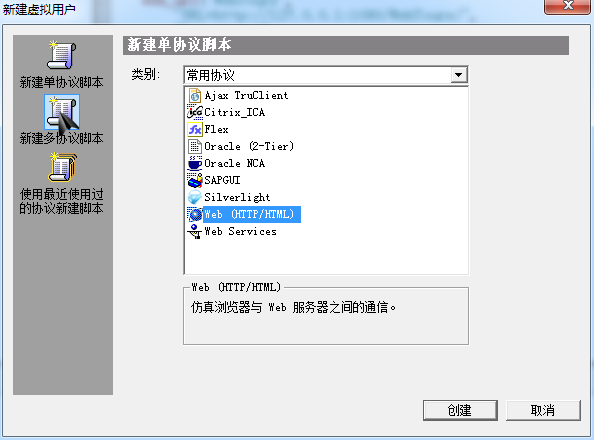Select Web Services list entry
The height and width of the screenshot is (440, 594).
[241, 232]
